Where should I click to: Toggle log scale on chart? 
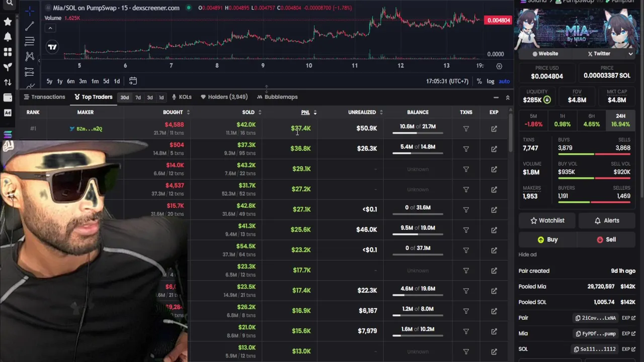coord(490,81)
